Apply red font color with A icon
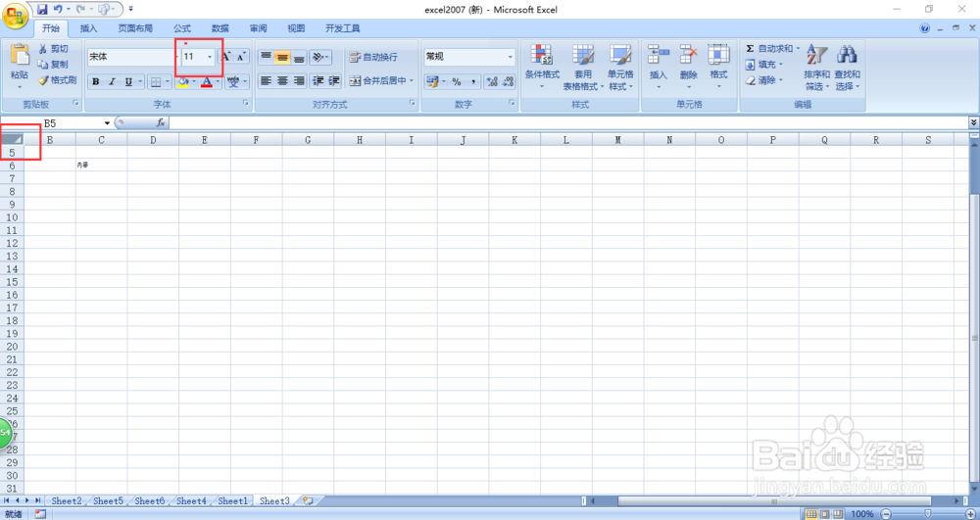This screenshot has width=980, height=520. coord(207,82)
